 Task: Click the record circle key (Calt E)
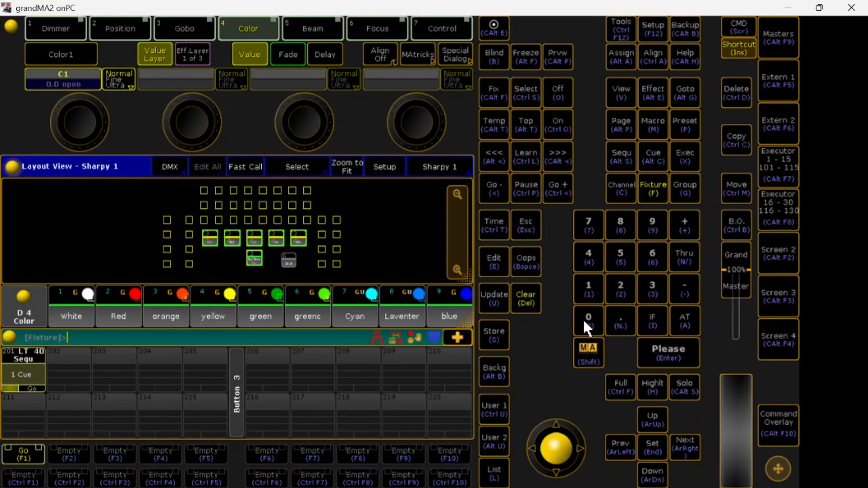pyautogui.click(x=494, y=28)
